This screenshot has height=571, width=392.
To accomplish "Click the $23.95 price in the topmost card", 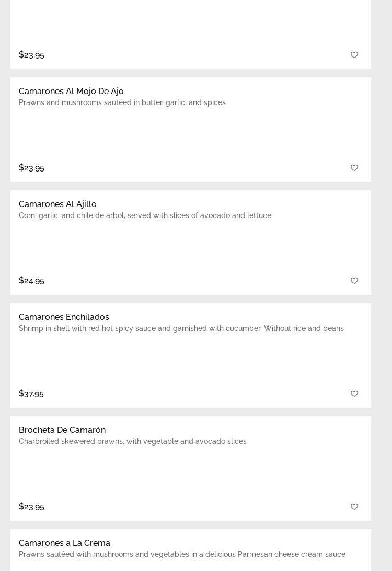I will 31,55.
